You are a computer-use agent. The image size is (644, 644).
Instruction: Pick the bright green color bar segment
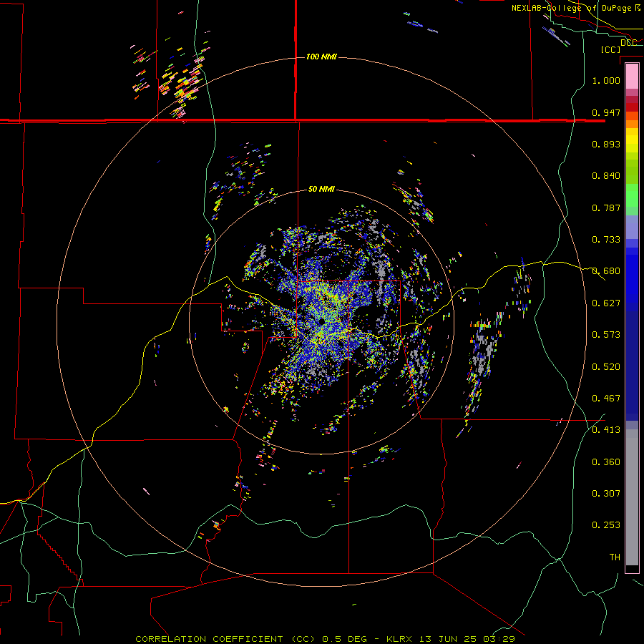click(632, 195)
